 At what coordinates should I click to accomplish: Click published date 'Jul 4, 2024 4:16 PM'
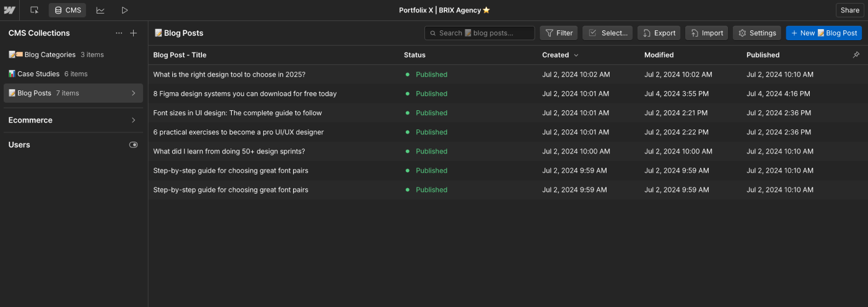pos(778,93)
